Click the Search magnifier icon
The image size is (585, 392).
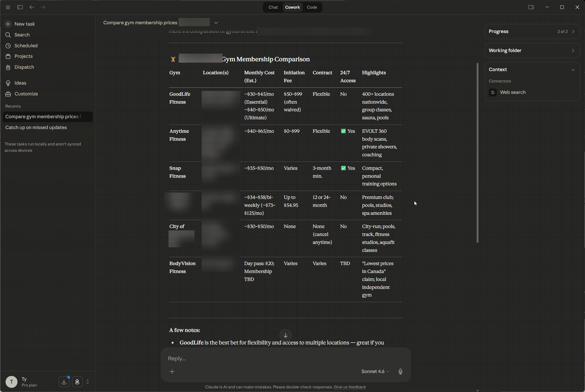(8, 35)
